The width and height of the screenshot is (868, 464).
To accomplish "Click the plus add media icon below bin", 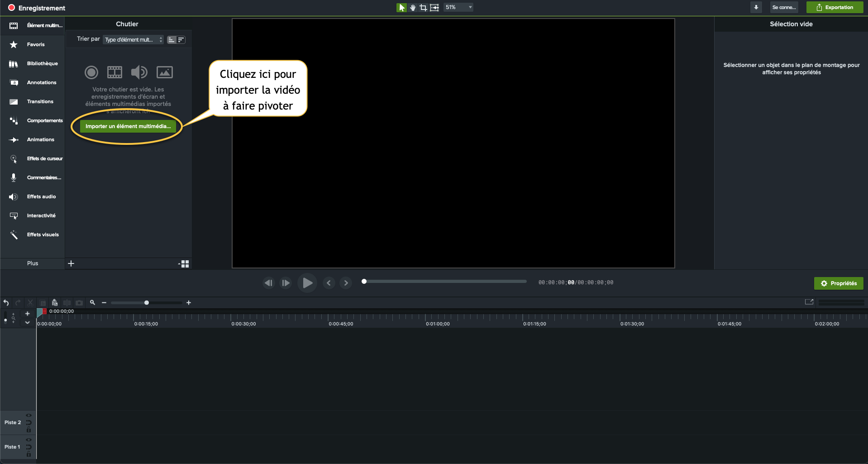I will [71, 263].
